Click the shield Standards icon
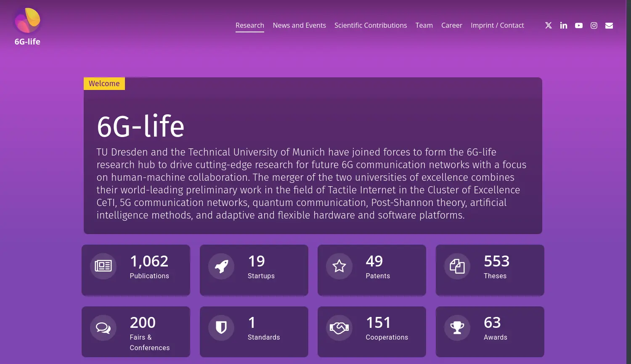 click(221, 327)
